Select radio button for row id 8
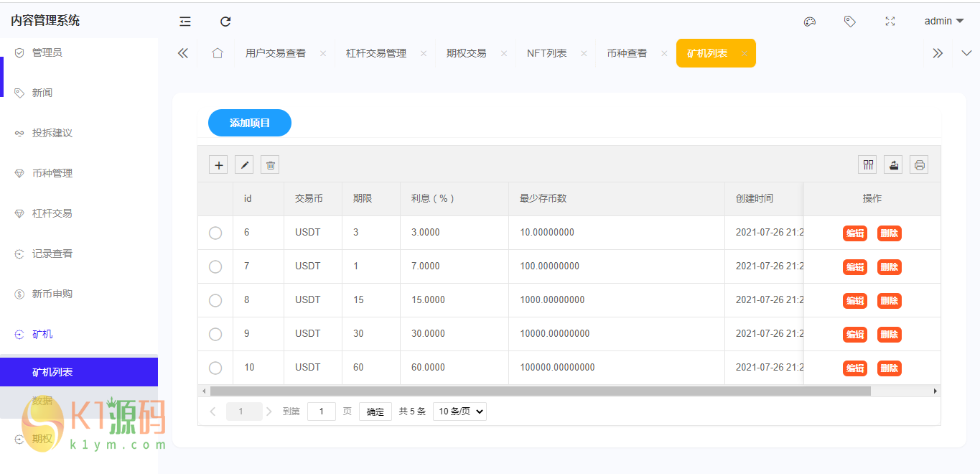The height and width of the screenshot is (474, 980). click(x=215, y=300)
